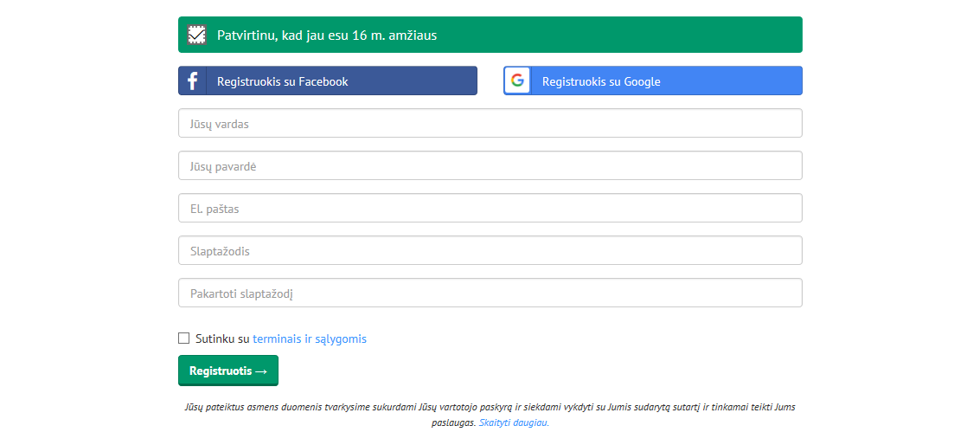980x445 pixels.
Task: Choose "Registruokis su Google" sign-up button
Action: 652,81
